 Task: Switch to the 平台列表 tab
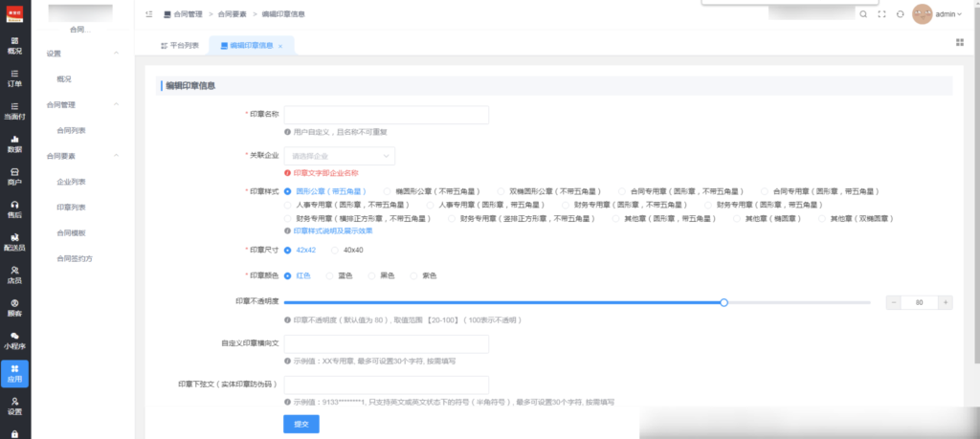(180, 45)
